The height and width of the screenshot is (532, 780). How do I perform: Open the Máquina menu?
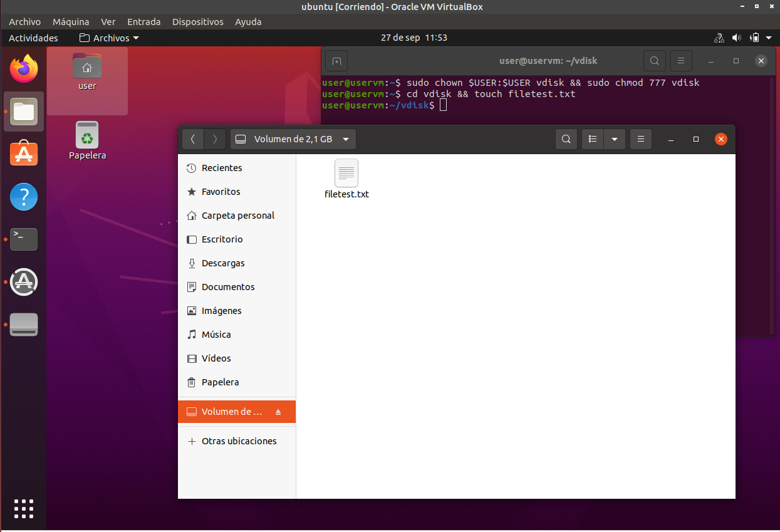coord(71,22)
